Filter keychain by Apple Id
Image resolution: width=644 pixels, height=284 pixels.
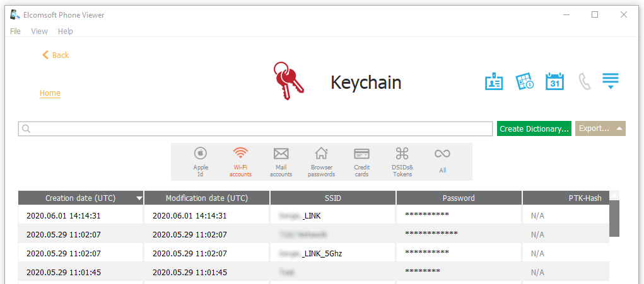(201, 161)
